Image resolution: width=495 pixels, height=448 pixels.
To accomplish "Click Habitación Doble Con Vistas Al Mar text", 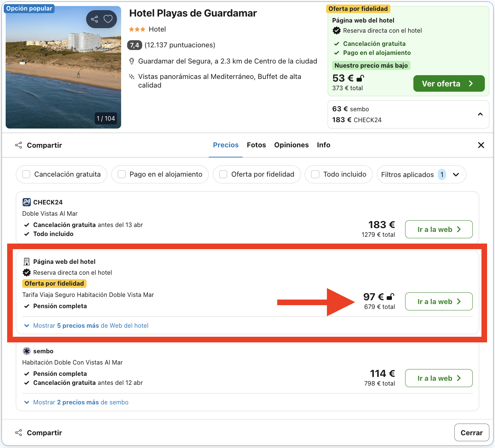I will (x=73, y=362).
